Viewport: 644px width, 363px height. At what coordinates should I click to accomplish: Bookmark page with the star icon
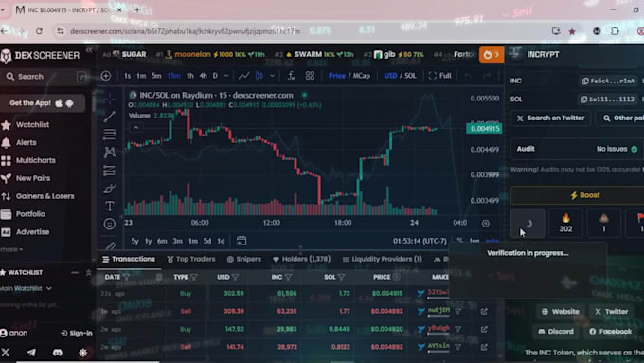[x=572, y=31]
